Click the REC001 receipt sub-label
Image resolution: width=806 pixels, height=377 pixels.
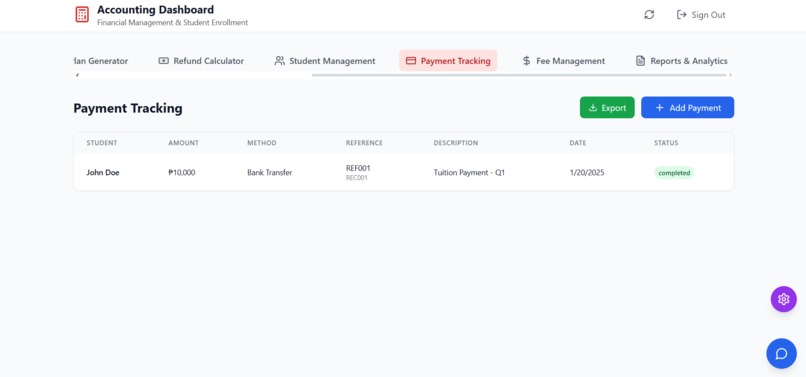pyautogui.click(x=357, y=178)
